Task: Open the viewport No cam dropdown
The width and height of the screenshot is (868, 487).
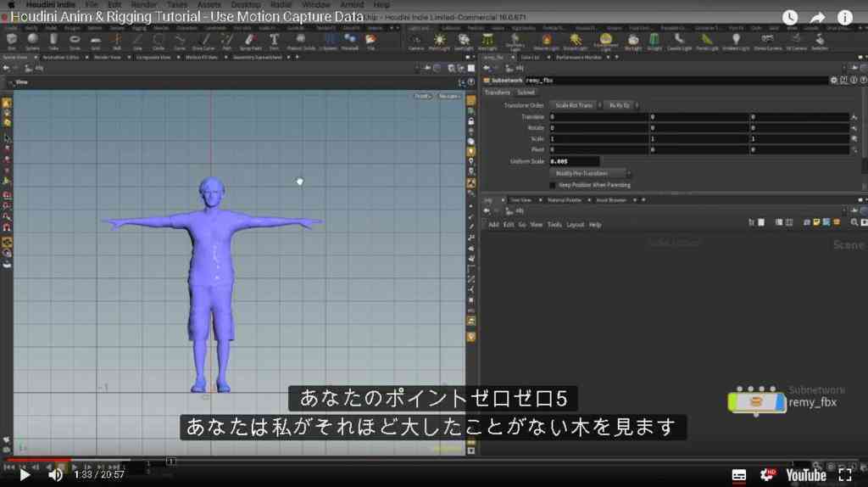Action: click(449, 97)
